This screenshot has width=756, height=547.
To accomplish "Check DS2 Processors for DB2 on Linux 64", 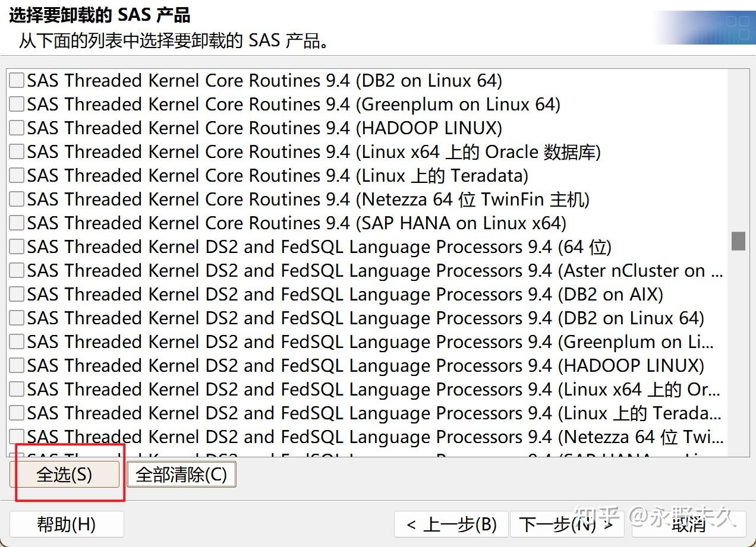I will 16,318.
